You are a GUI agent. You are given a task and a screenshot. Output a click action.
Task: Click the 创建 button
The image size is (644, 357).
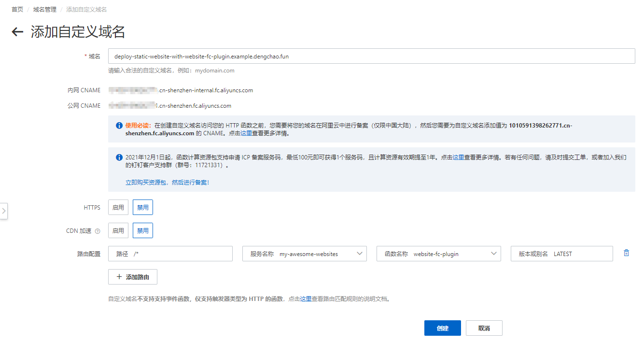click(443, 328)
